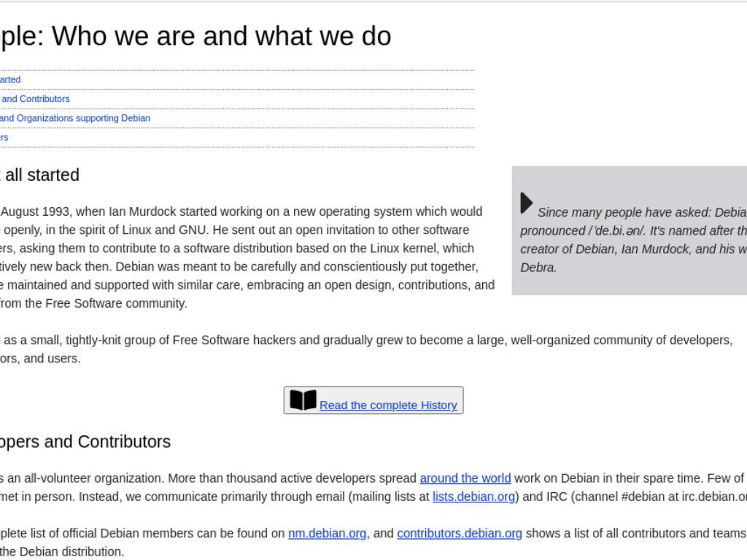Click the official Debian members paragraph
The width and height of the screenshot is (747, 560).
373,542
